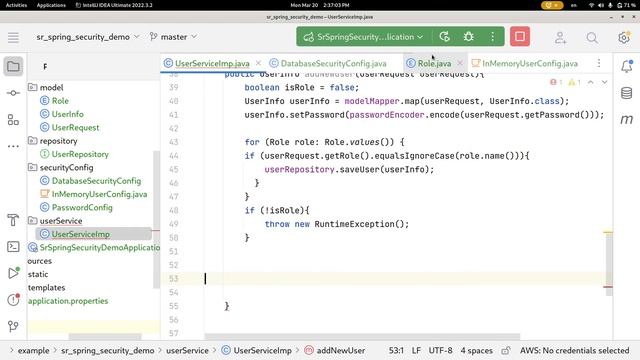Open UserInfo class in project tree
The image size is (640, 360).
tap(67, 114)
